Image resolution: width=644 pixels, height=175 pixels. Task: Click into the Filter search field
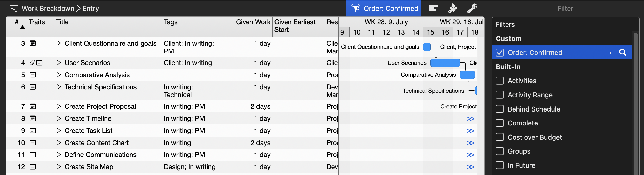pos(565,9)
